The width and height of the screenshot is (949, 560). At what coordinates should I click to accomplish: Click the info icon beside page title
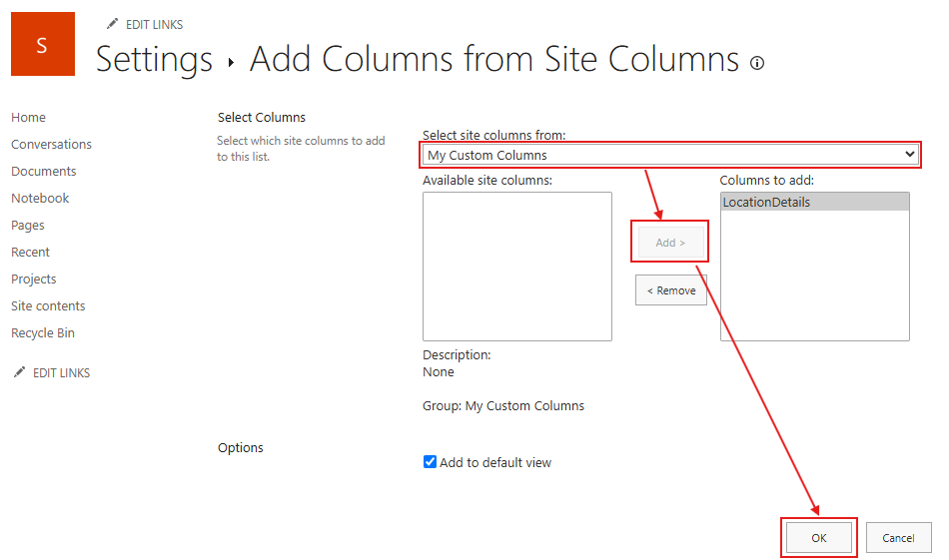pyautogui.click(x=757, y=63)
